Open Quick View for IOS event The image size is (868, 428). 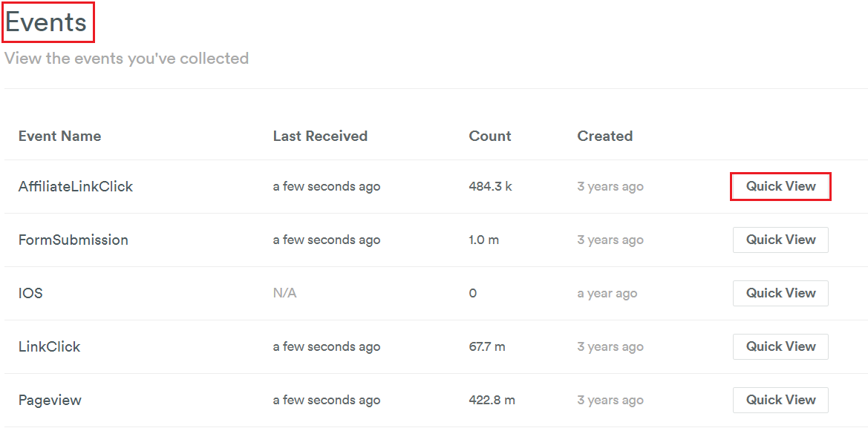(780, 293)
